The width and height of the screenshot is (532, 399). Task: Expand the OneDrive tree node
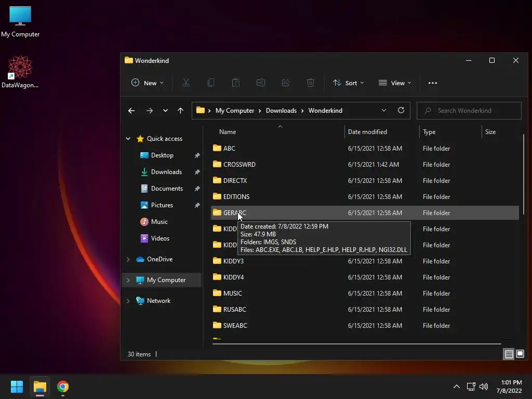point(128,259)
